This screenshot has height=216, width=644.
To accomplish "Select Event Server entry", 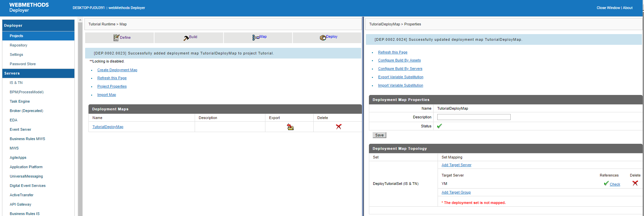I will click(20, 129).
